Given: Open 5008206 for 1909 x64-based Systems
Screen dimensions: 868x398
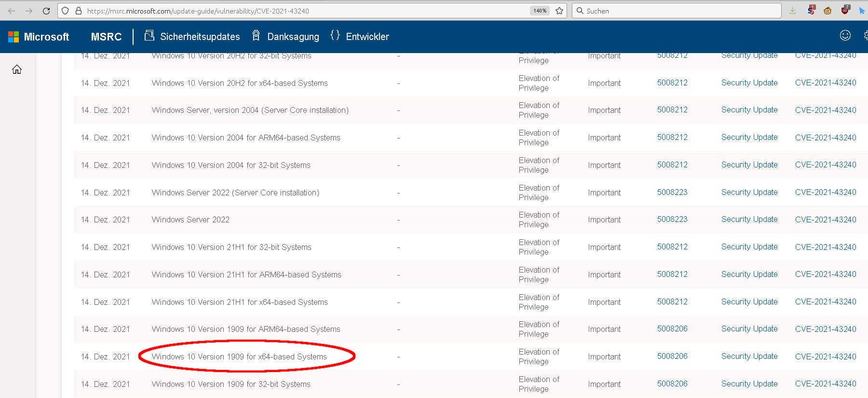Looking at the screenshot, I should tap(672, 356).
